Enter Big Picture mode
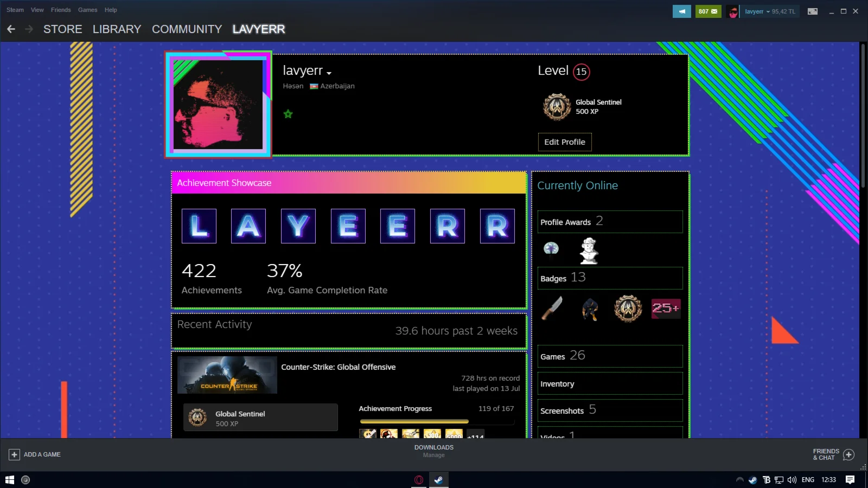The image size is (868, 488). tap(813, 11)
